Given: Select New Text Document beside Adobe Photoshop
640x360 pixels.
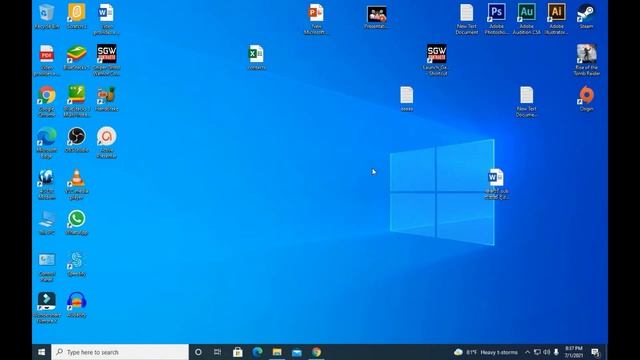Looking at the screenshot, I should coord(467,19).
